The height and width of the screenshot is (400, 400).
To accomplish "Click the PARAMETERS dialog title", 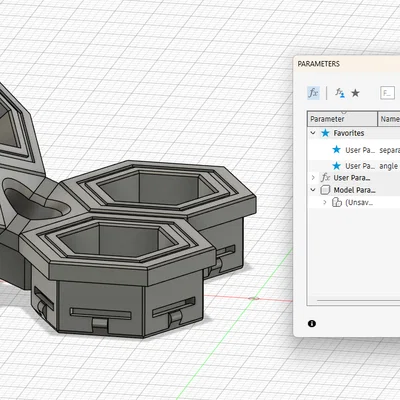I will click(x=319, y=64).
